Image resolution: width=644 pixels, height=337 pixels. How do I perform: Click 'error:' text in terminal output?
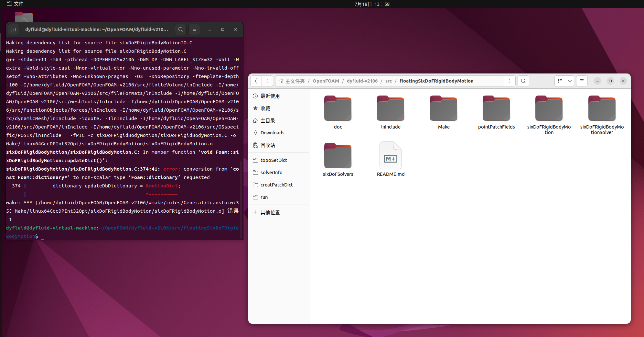pos(172,169)
